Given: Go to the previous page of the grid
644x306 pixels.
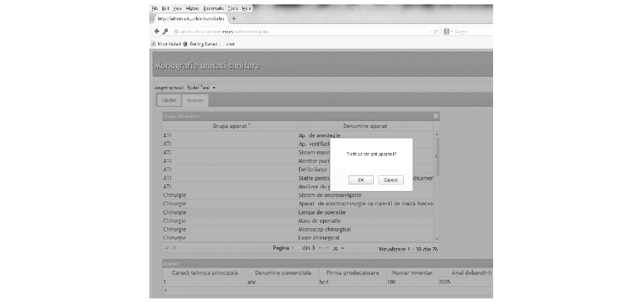Looking at the screenshot, I should [268, 248].
